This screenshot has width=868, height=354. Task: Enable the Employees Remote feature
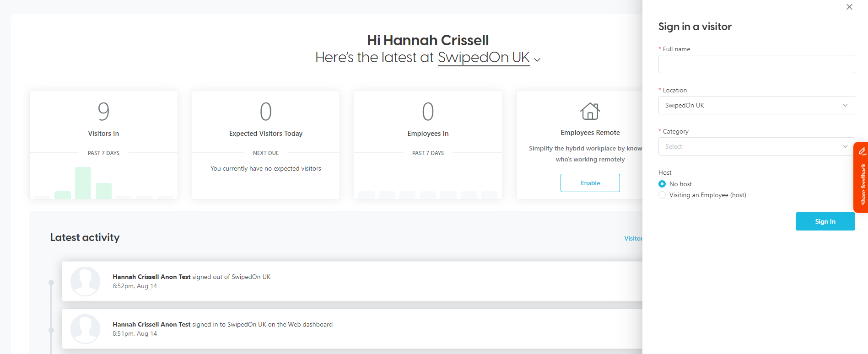(x=590, y=183)
